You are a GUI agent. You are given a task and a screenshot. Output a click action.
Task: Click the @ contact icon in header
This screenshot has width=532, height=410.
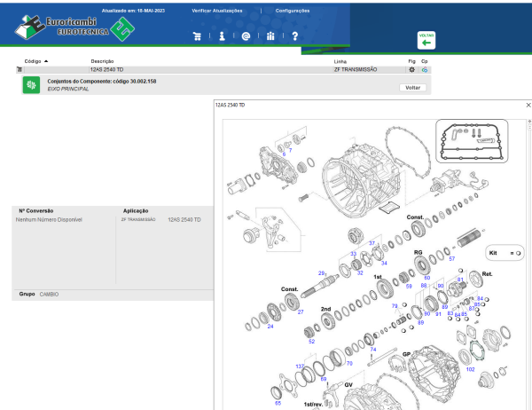tap(246, 36)
